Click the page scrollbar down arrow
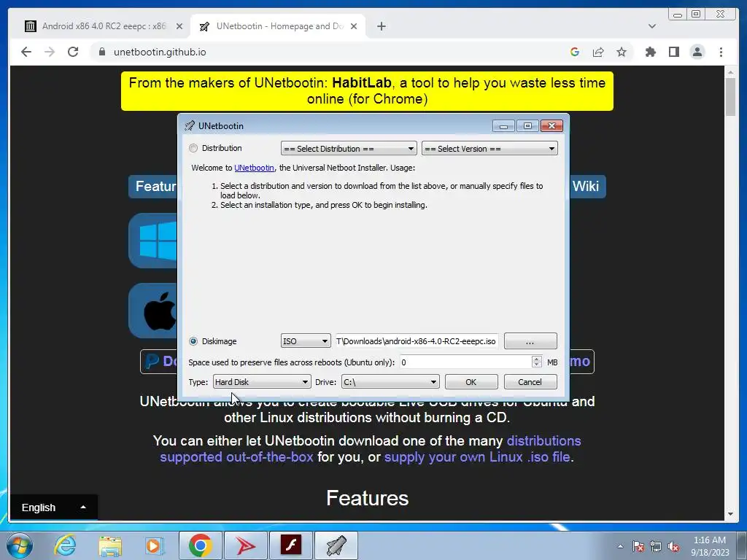Screen dimensions: 747x560 pos(730,514)
